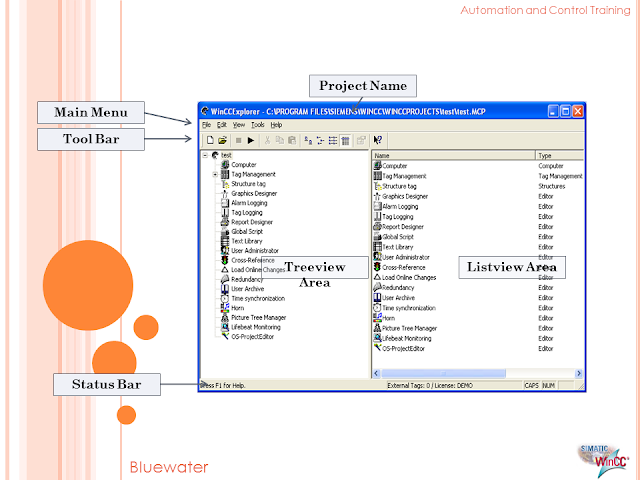
Task: Select Lifebeat Monitoring in the list view
Action: coord(407,338)
